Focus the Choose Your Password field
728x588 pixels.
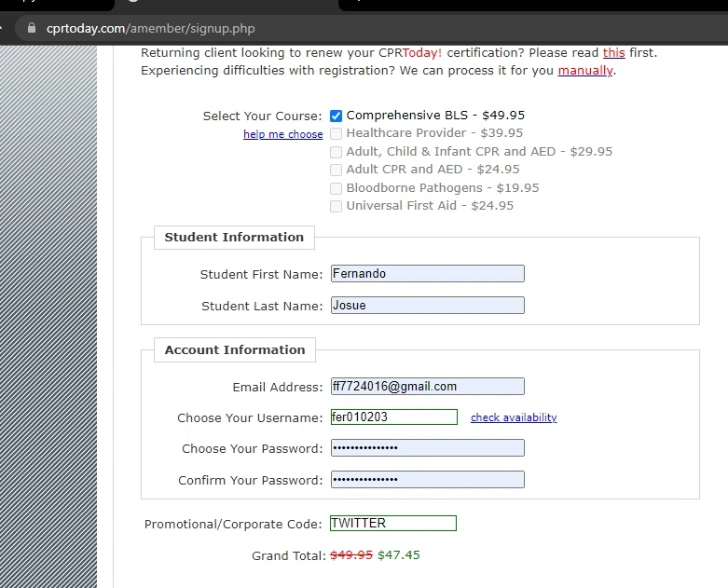click(428, 448)
